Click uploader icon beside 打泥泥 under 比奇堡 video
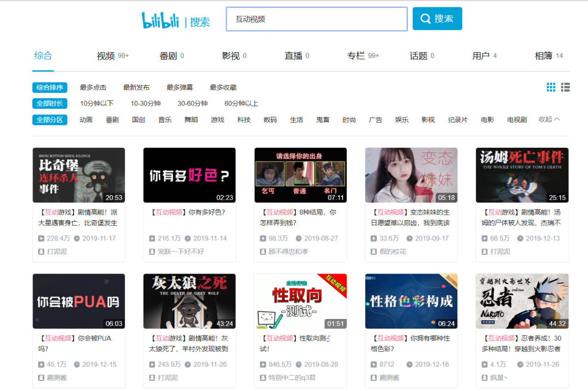 click(41, 251)
